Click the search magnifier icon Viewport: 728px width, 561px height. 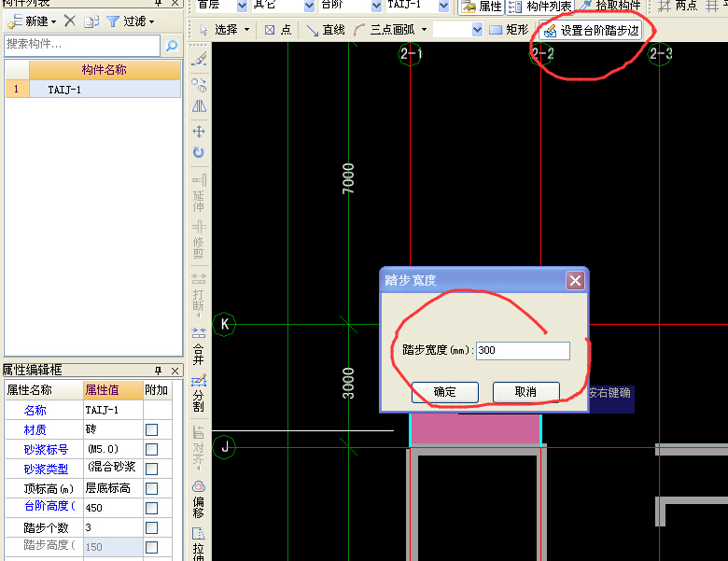pos(172,45)
